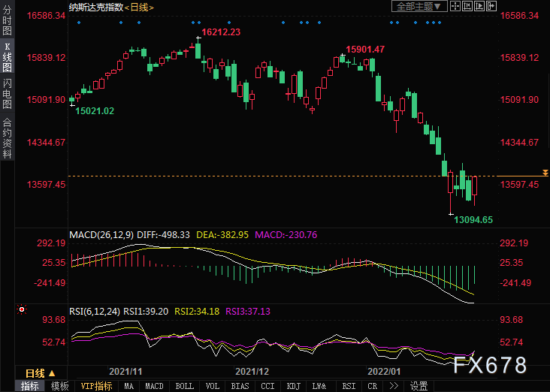Click the 2022/01 date axis label
The height and width of the screenshot is (392, 550).
point(384,371)
